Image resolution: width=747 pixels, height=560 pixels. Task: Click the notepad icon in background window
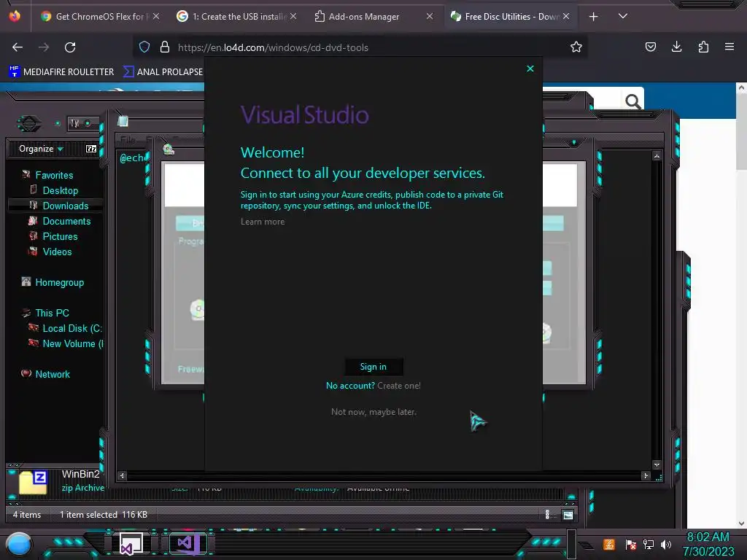pos(123,121)
